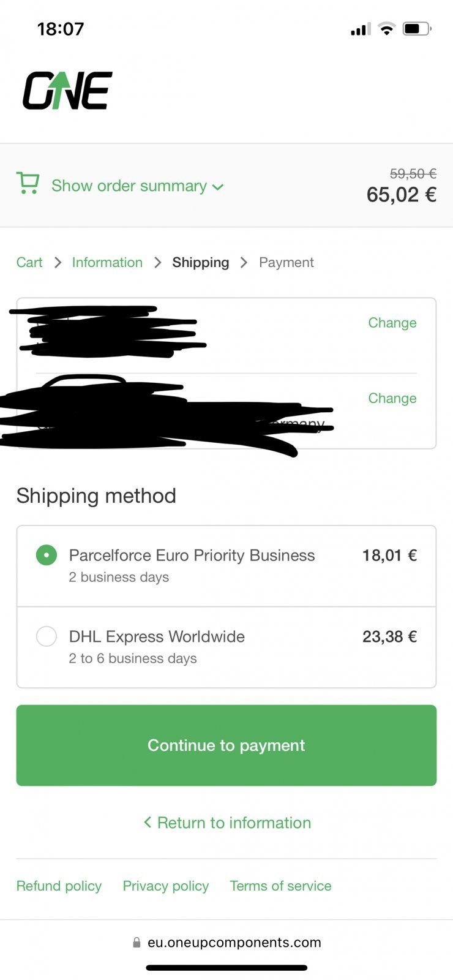Click Change for the shipping address
The width and height of the screenshot is (453, 980).
click(392, 398)
